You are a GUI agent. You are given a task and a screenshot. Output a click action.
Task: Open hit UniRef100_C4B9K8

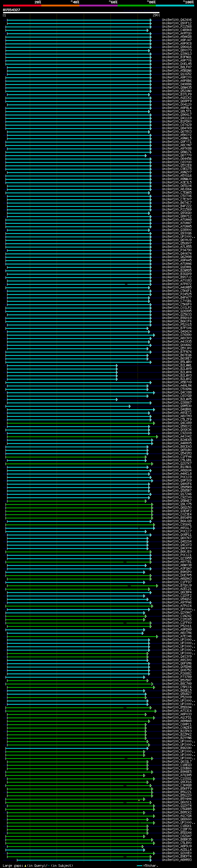(x=177, y=30)
